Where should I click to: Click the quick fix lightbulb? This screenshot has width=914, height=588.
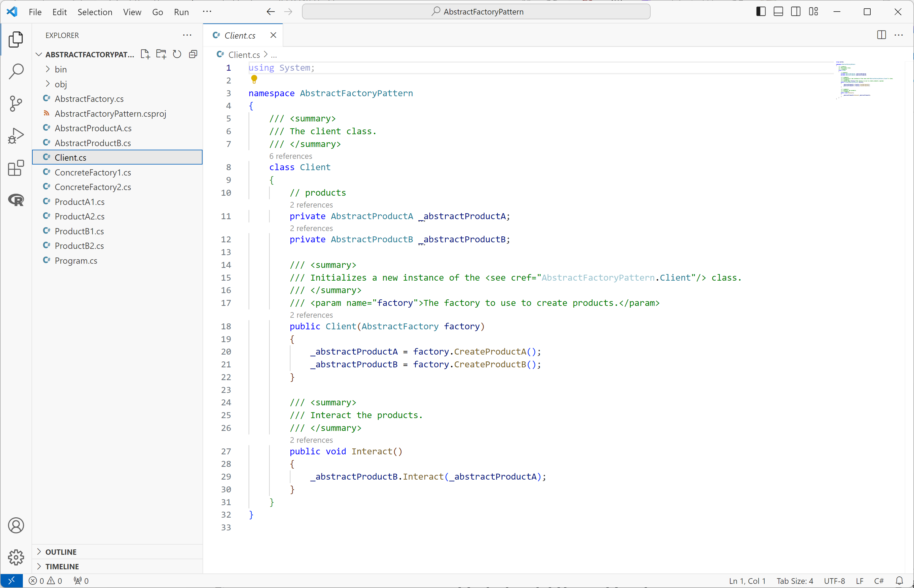254,79
